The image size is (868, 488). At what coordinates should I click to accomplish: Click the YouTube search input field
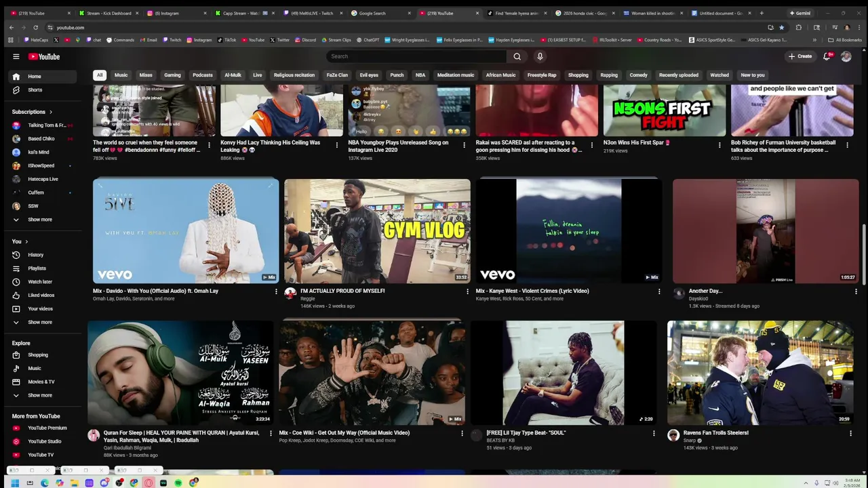click(416, 56)
